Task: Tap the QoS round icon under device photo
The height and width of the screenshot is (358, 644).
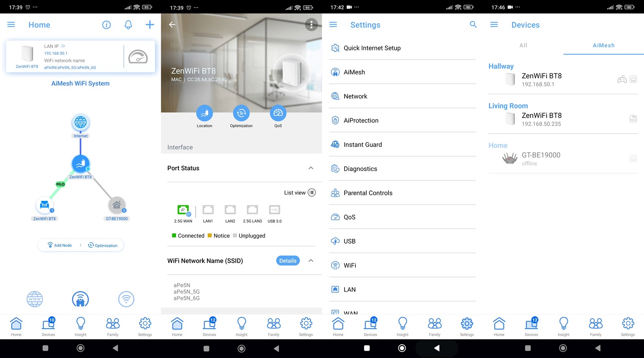Action: pos(278,113)
